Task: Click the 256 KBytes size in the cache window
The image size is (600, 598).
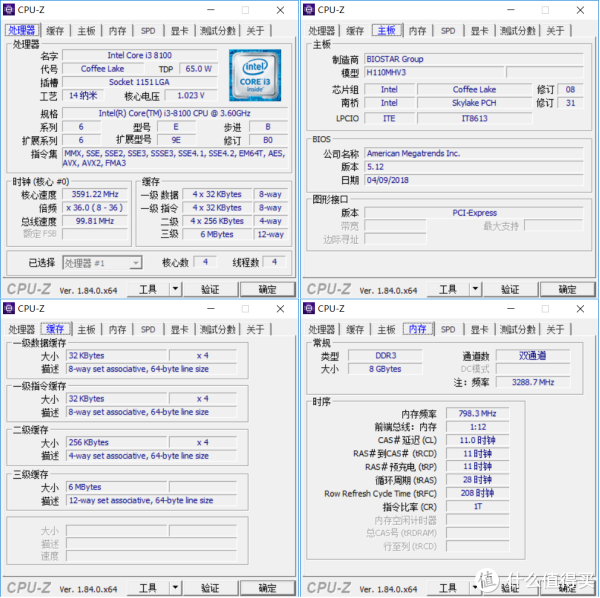Action: tap(117, 443)
